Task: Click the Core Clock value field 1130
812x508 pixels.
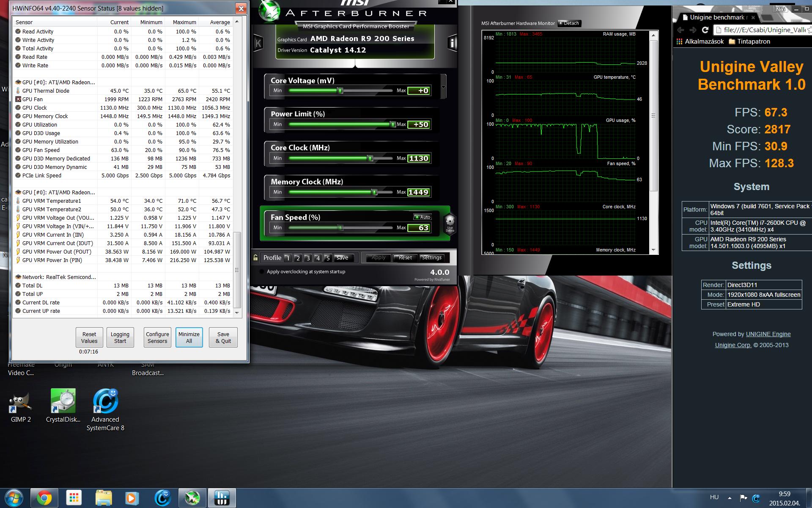Action: [x=419, y=158]
